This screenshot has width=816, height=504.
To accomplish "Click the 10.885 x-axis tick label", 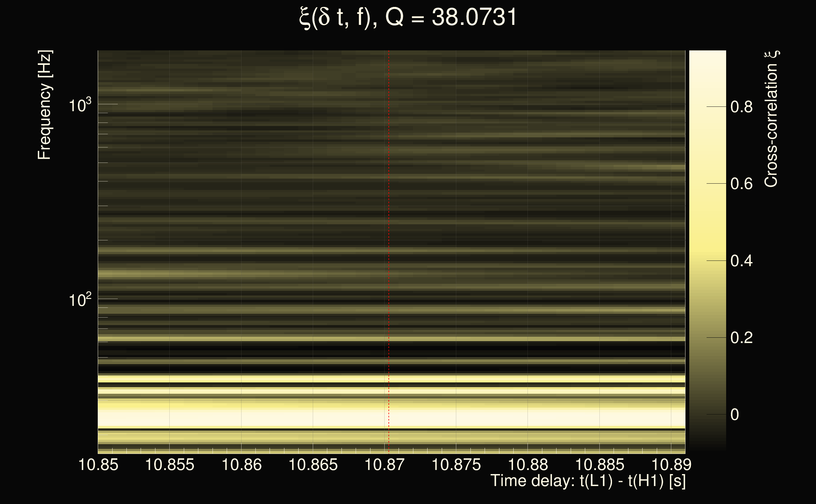I will [599, 465].
